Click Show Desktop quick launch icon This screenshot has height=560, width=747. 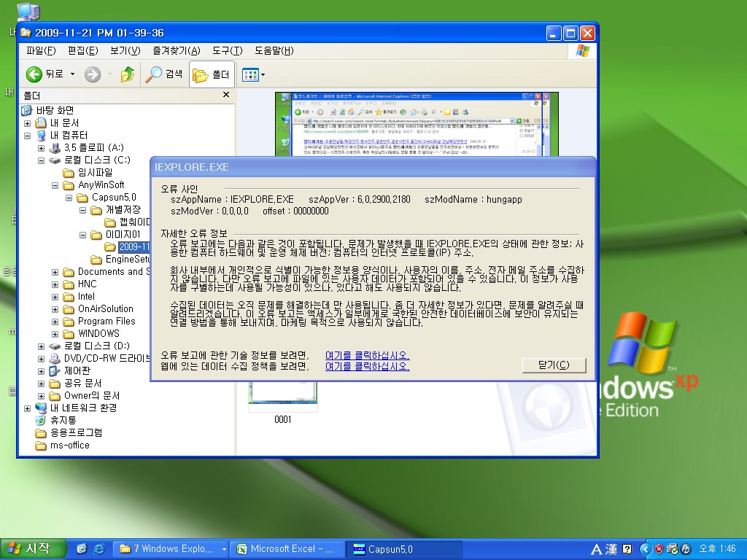pyautogui.click(x=82, y=548)
